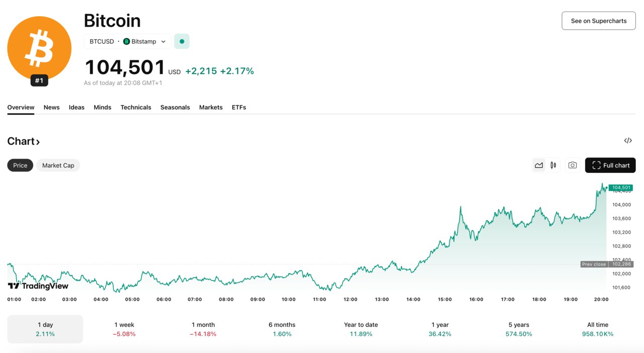The width and height of the screenshot is (644, 353).
Task: Open the News tab
Action: (x=51, y=107)
